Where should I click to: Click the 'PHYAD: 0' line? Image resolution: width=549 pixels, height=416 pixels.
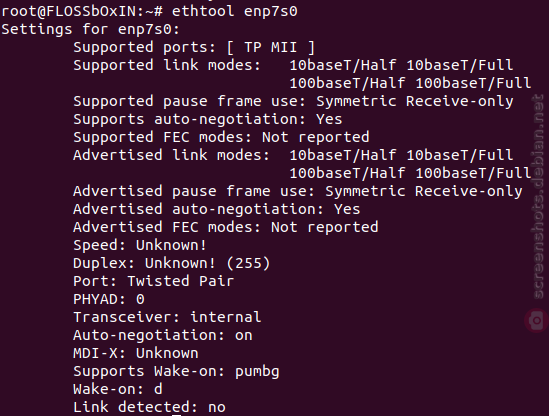(x=109, y=299)
